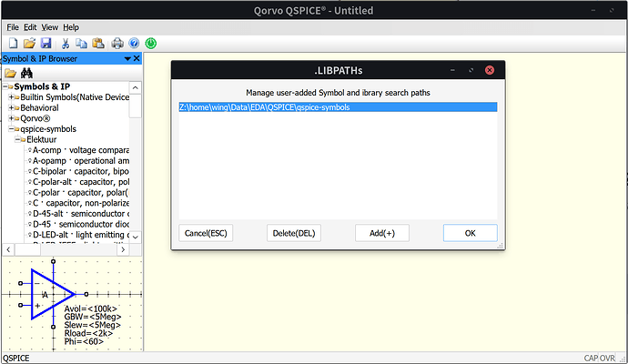Collapse the Symbols & IP root node
This screenshot has width=628, height=364.
tap(5, 86)
